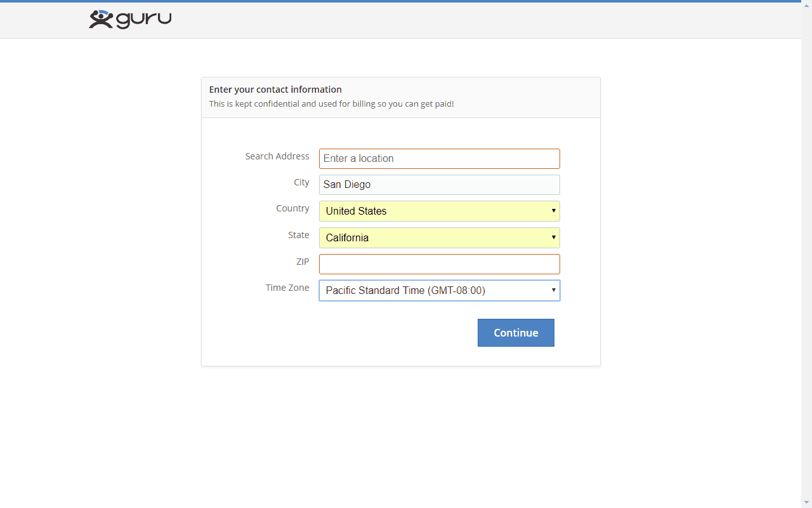
Task: Click the "State" field label
Action: (x=299, y=235)
